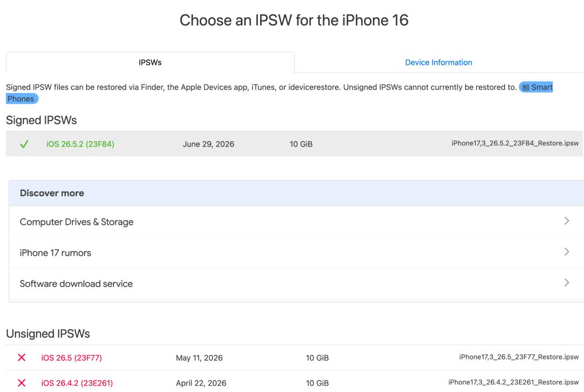
Task: Open the Software download service suggestion
Action: (x=296, y=284)
